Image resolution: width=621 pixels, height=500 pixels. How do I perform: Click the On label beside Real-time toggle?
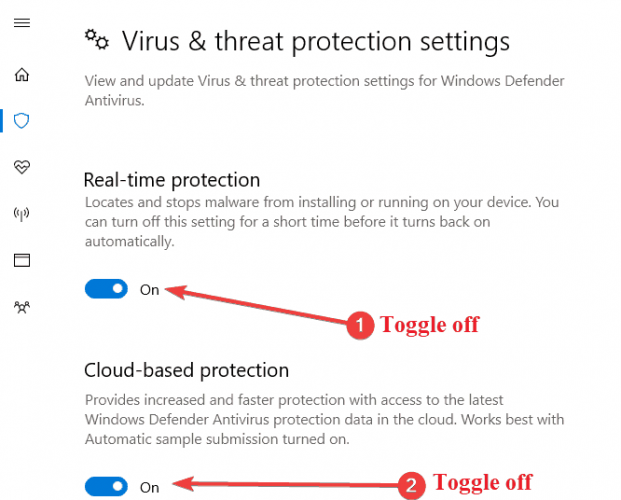(x=149, y=290)
